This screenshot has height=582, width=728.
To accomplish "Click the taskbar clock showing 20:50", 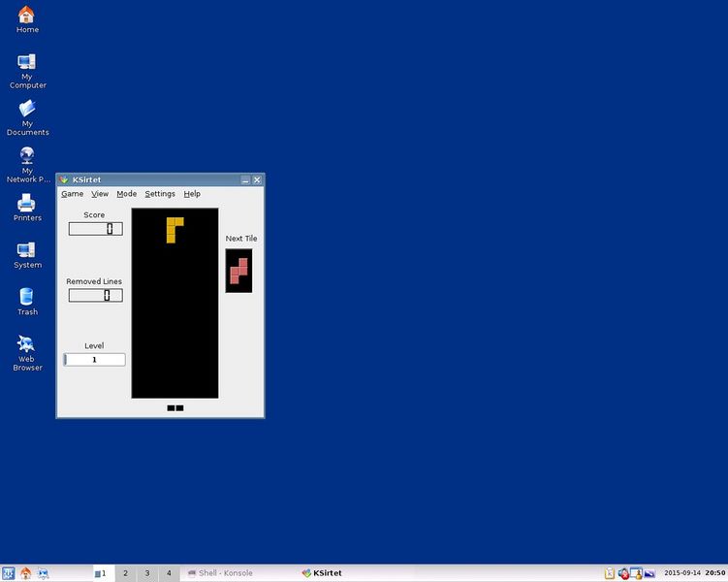I will (x=715, y=573).
